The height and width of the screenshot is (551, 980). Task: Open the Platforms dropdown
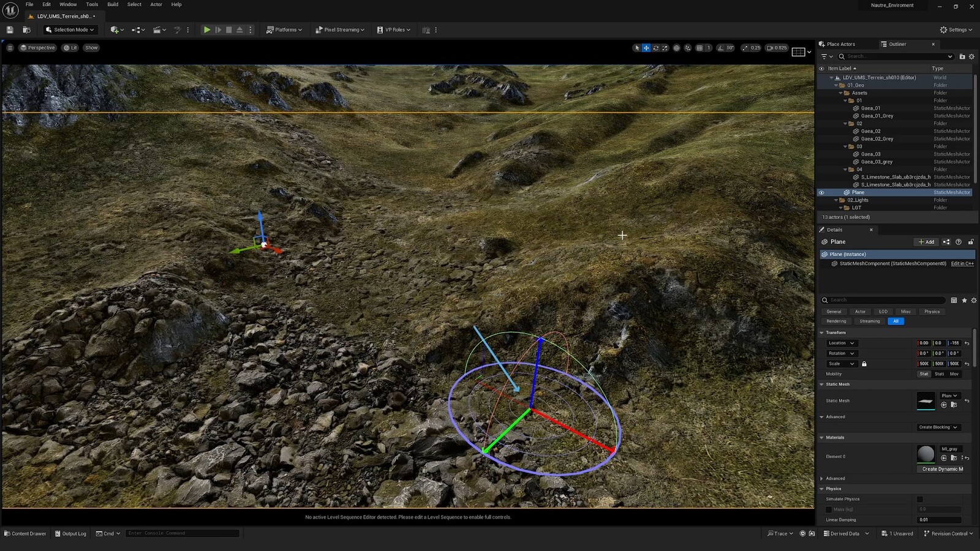click(x=284, y=29)
